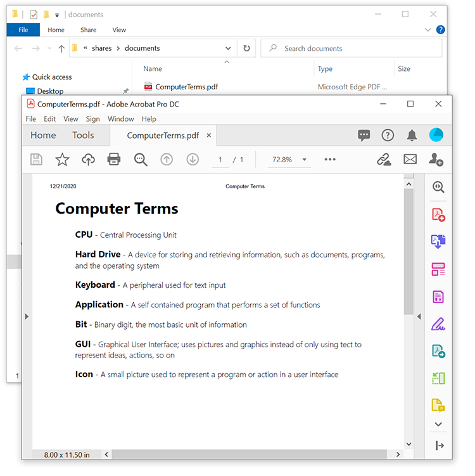Go to next page with down arrow icon
Image resolution: width=475 pixels, height=476 pixels.
coord(193,159)
